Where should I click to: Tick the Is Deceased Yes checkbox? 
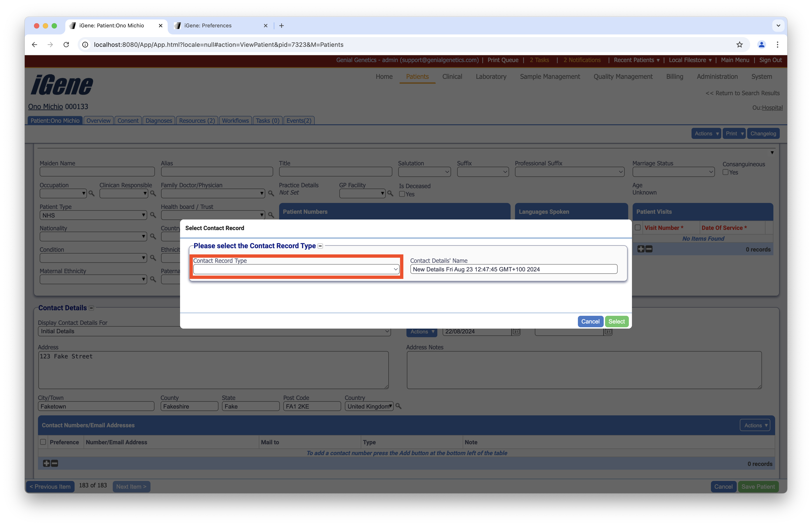402,194
